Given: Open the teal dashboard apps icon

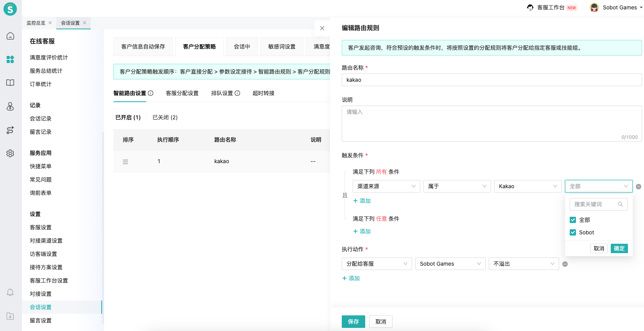Looking at the screenshot, I should [x=11, y=59].
